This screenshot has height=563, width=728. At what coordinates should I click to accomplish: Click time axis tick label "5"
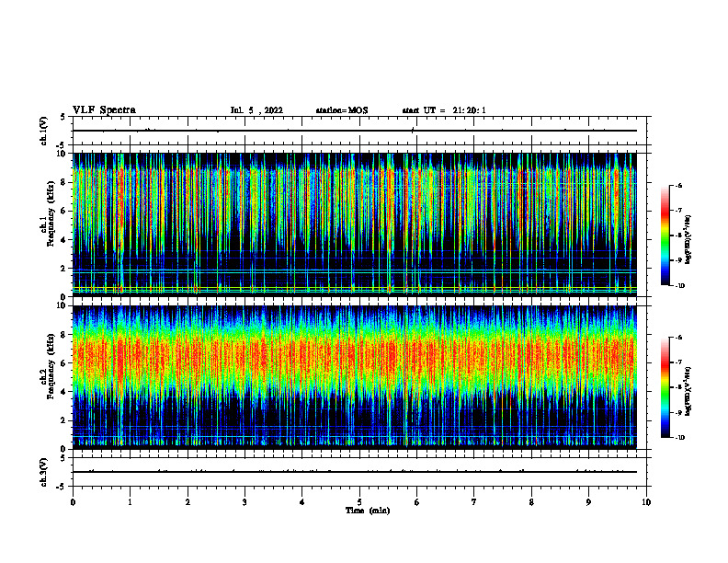[x=359, y=502]
